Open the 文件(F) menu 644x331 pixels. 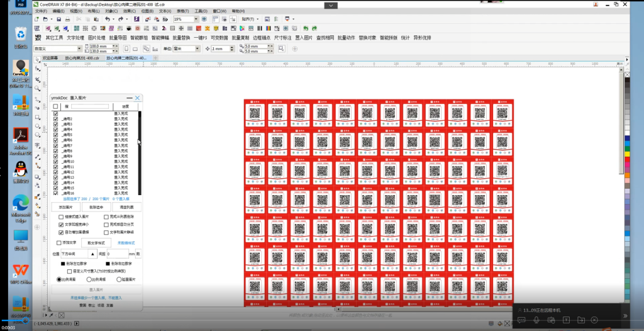[41, 11]
